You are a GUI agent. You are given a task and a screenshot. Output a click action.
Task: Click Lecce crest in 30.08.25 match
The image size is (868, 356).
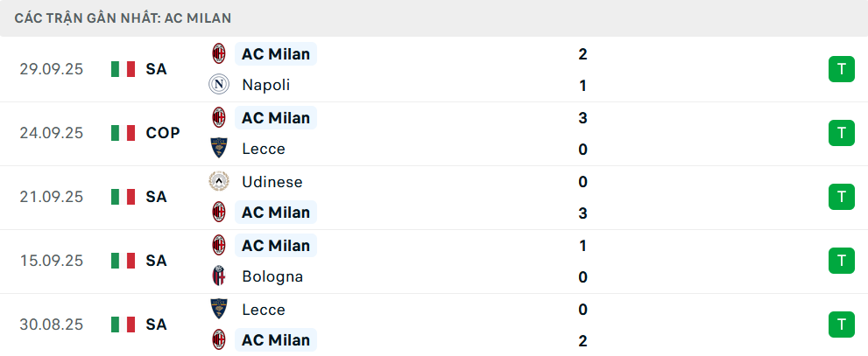(x=218, y=309)
